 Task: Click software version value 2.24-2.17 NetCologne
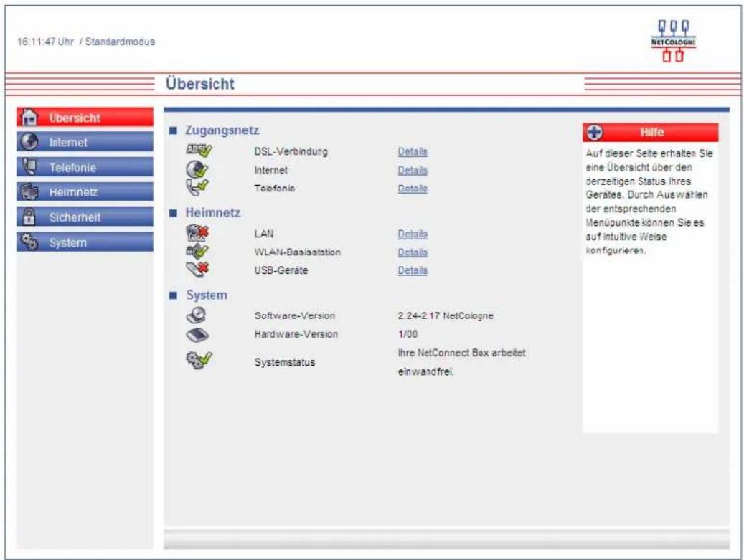(x=446, y=315)
